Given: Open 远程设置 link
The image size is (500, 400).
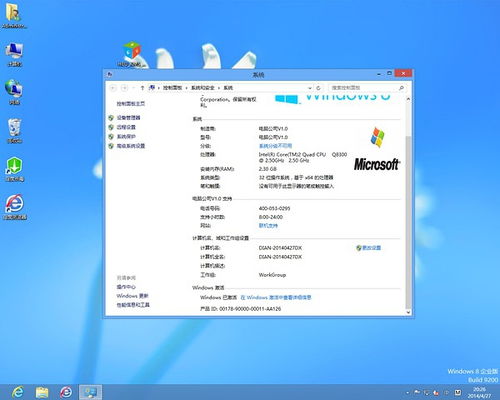Looking at the screenshot, I should tap(126, 127).
